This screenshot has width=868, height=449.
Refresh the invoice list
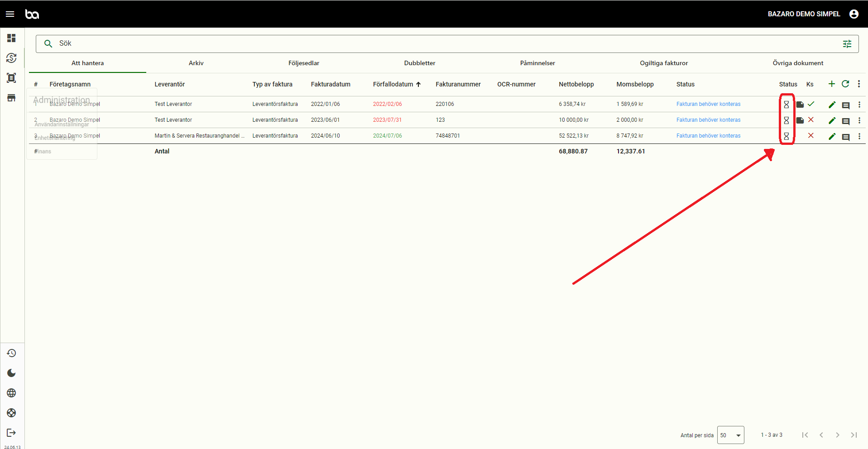tap(845, 84)
